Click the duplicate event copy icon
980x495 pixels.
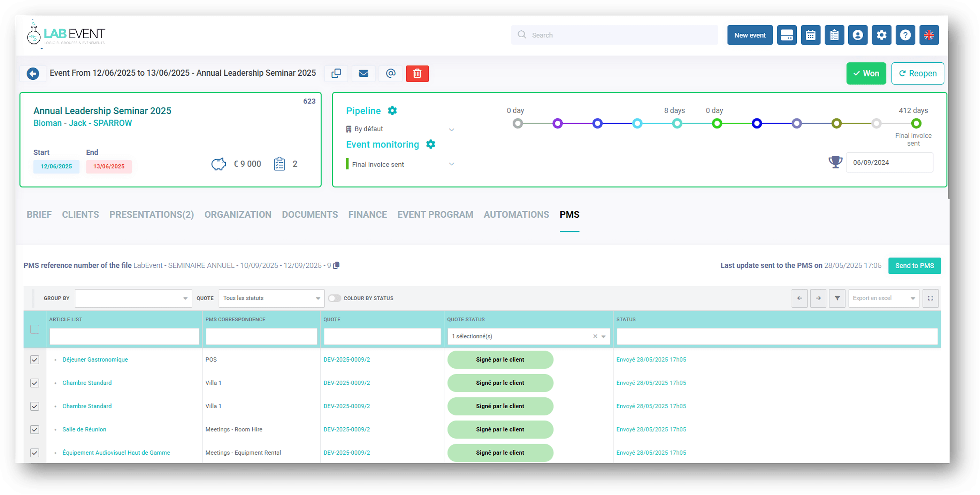tap(336, 74)
